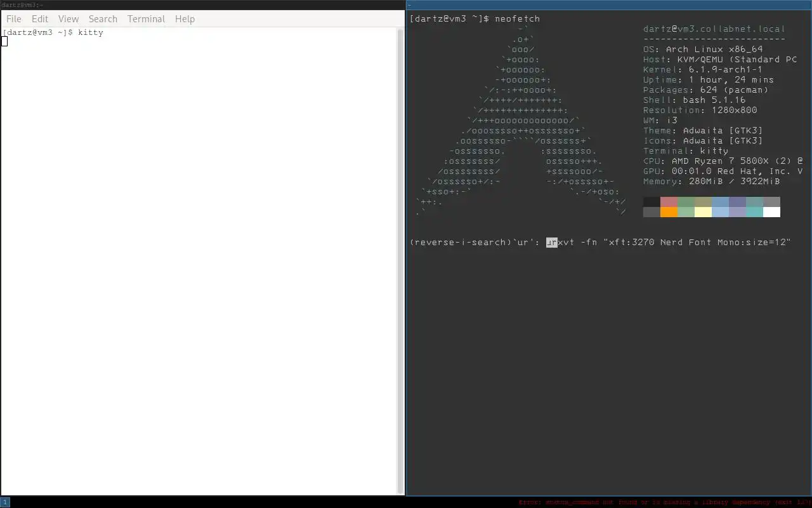Open the File menu
The image size is (812, 508).
14,19
